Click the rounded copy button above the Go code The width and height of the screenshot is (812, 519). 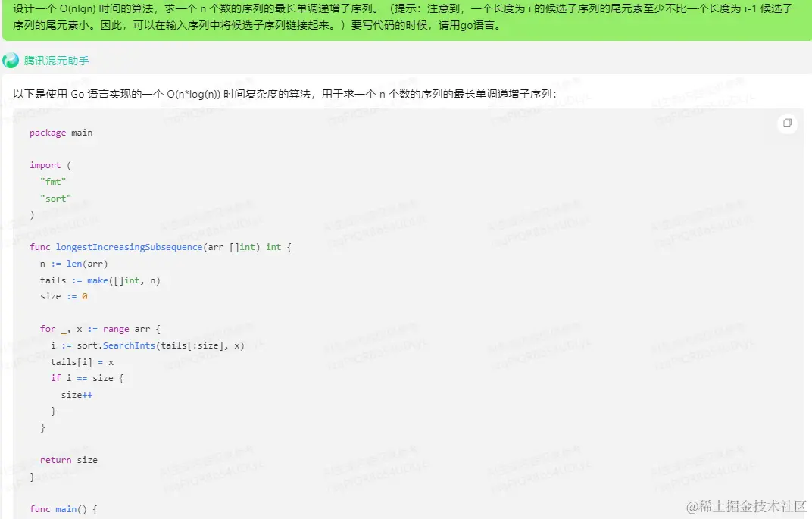[786, 123]
